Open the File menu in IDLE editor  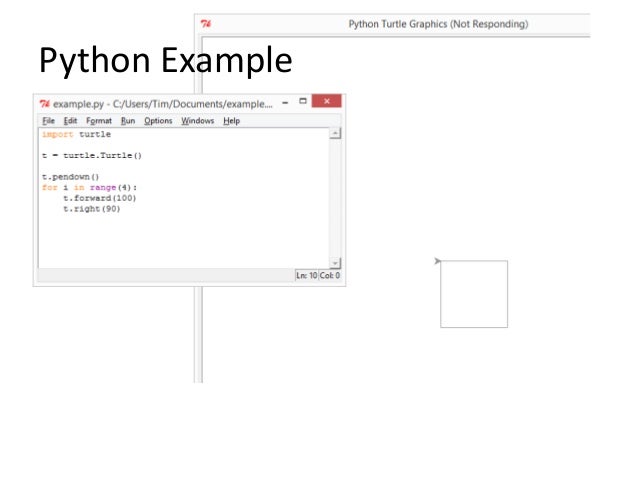point(48,121)
